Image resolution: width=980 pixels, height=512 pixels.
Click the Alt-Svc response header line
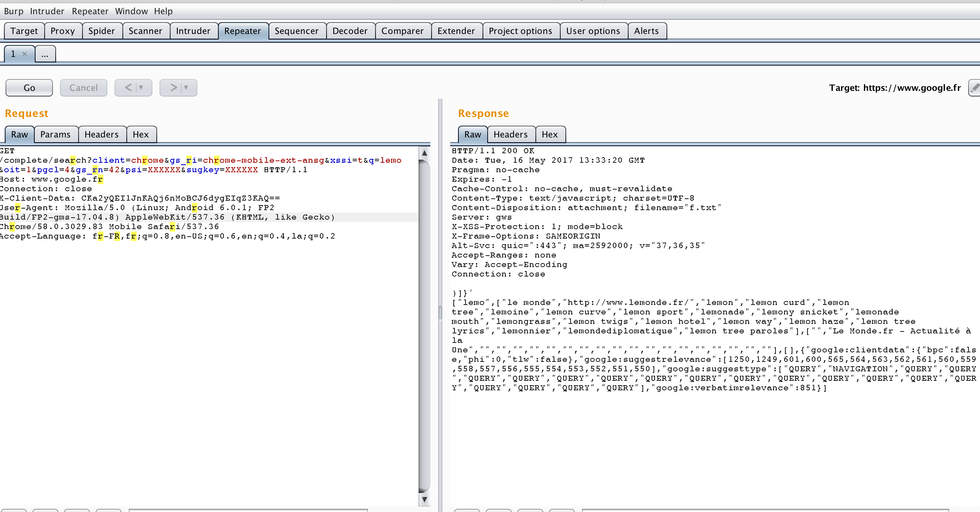tap(578, 246)
